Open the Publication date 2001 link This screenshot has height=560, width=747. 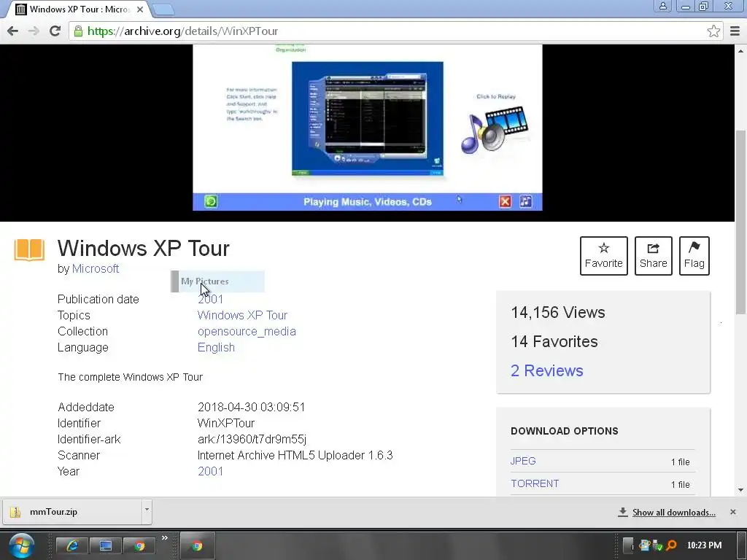[x=210, y=299]
